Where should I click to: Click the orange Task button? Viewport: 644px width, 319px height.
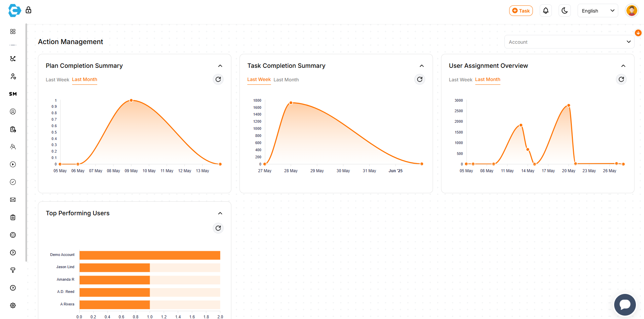521,11
